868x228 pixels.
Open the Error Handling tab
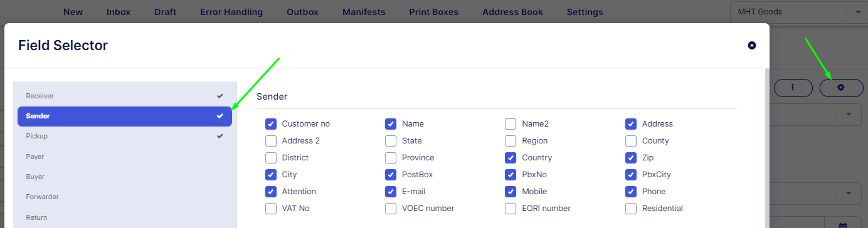231,12
